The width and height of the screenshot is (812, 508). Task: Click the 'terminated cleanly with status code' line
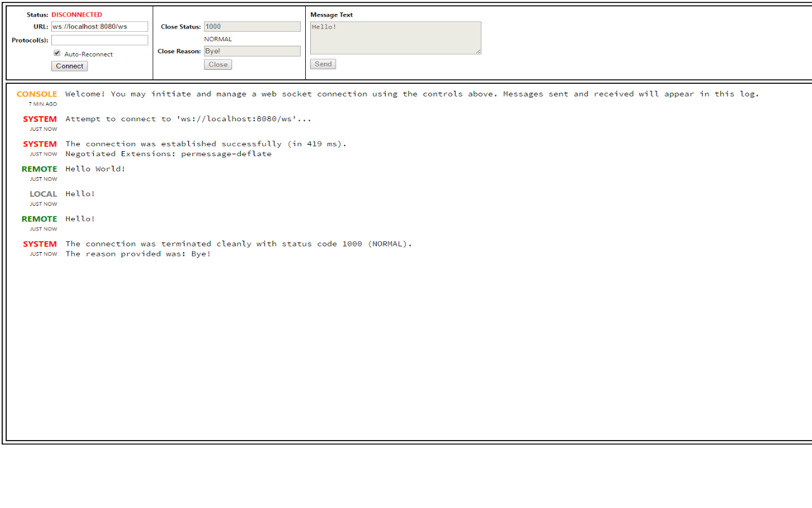[239, 244]
